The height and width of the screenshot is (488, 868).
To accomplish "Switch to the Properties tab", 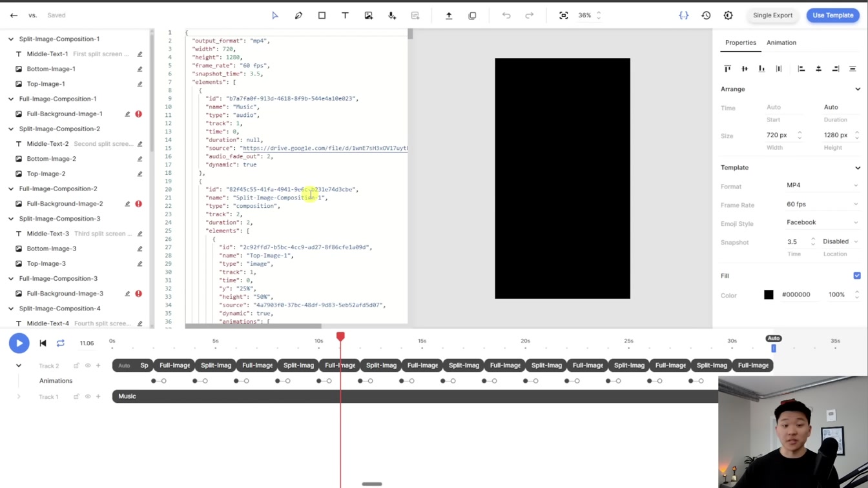I will (x=740, y=43).
